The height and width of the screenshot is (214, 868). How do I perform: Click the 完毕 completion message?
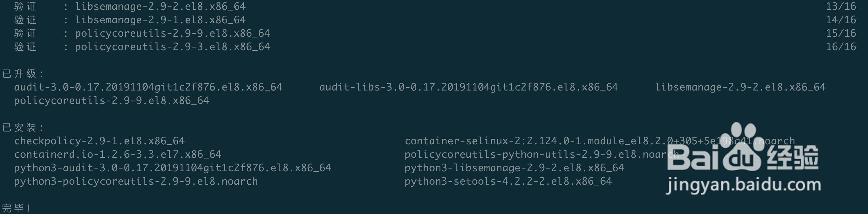(17, 208)
